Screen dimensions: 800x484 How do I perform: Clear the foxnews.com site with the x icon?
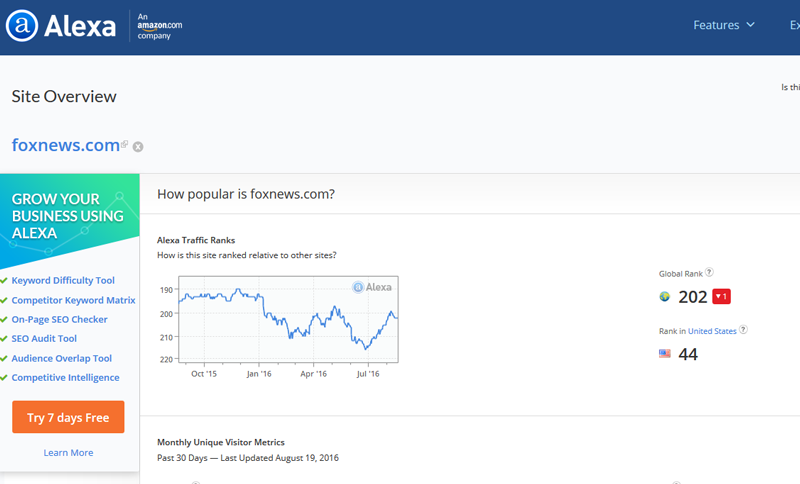point(138,147)
